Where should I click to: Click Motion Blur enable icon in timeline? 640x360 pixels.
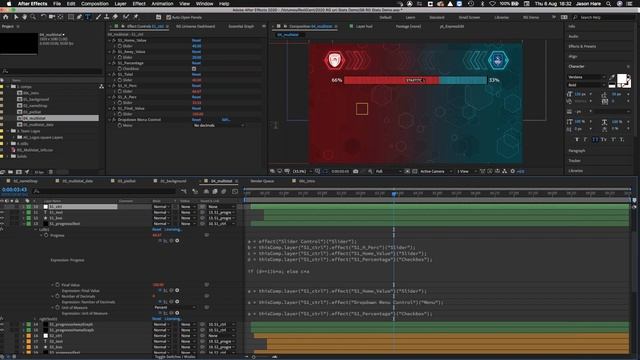click(x=224, y=191)
